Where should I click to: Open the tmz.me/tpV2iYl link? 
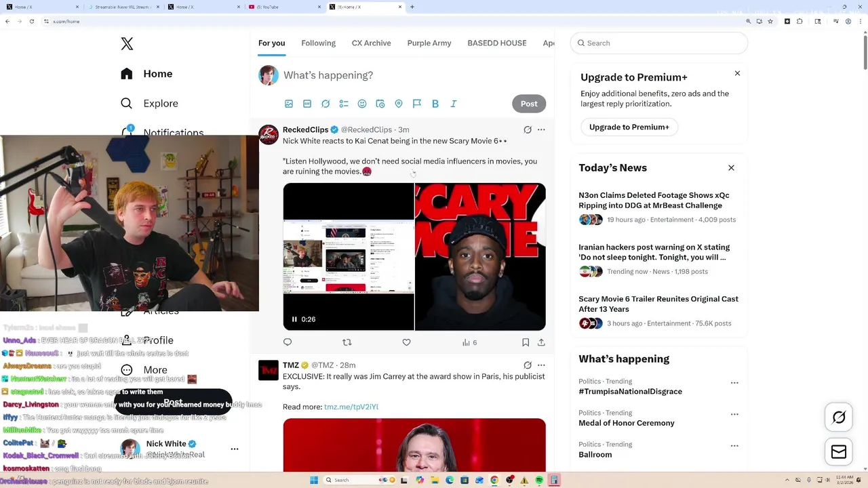coord(351,407)
